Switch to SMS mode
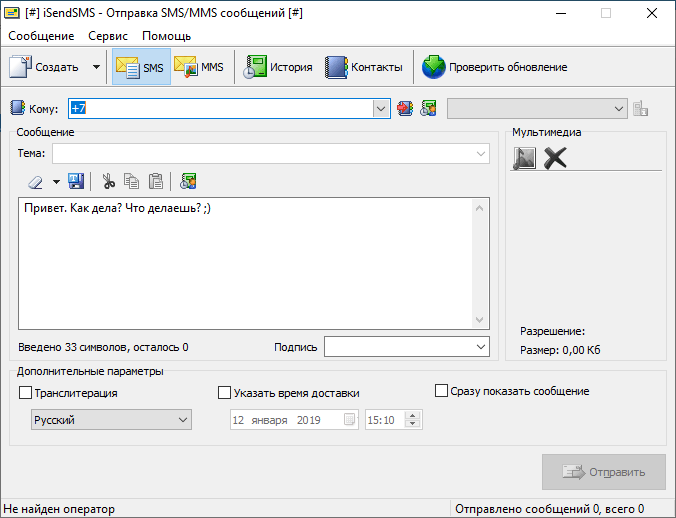This screenshot has width=676, height=518. tap(141, 67)
